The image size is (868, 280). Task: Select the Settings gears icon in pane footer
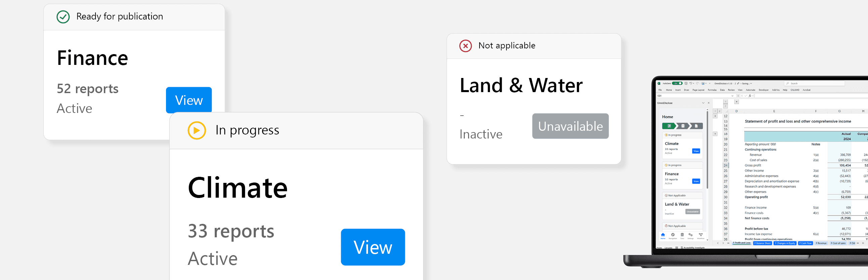click(691, 235)
